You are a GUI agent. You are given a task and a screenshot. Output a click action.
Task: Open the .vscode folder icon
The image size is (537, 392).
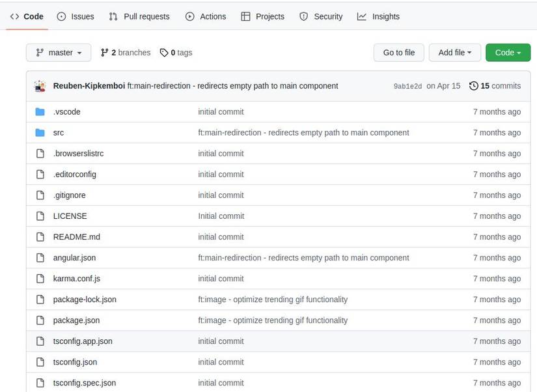point(40,111)
